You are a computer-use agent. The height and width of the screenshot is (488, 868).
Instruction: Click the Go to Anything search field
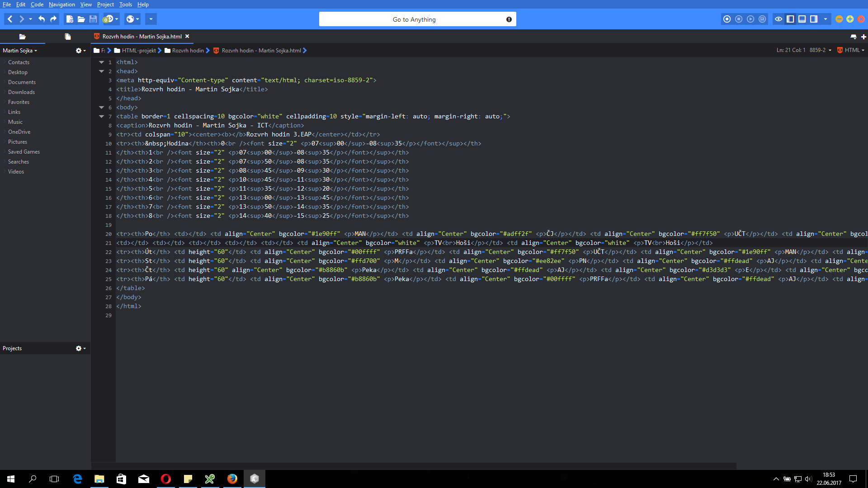(x=414, y=19)
